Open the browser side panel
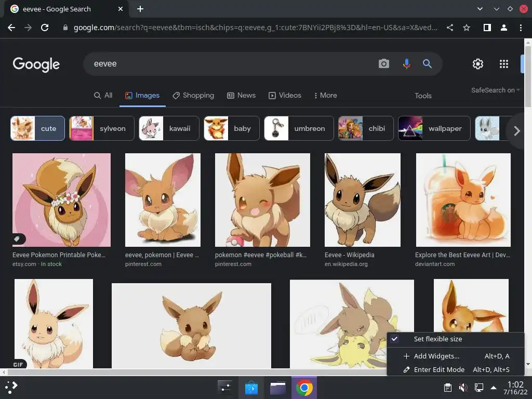This screenshot has width=532, height=399. click(487, 28)
